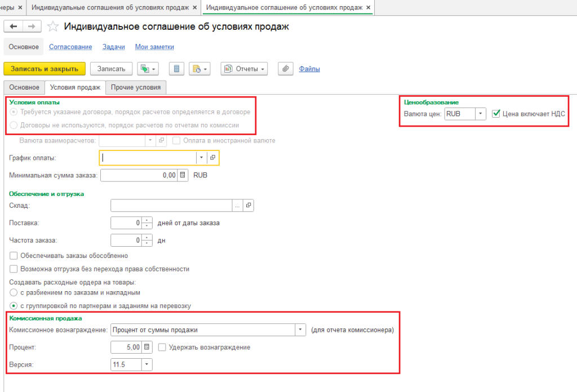The height and width of the screenshot is (392, 577).
Task: Close the Индивидуальное соглашение form tab
Action: tap(369, 7)
